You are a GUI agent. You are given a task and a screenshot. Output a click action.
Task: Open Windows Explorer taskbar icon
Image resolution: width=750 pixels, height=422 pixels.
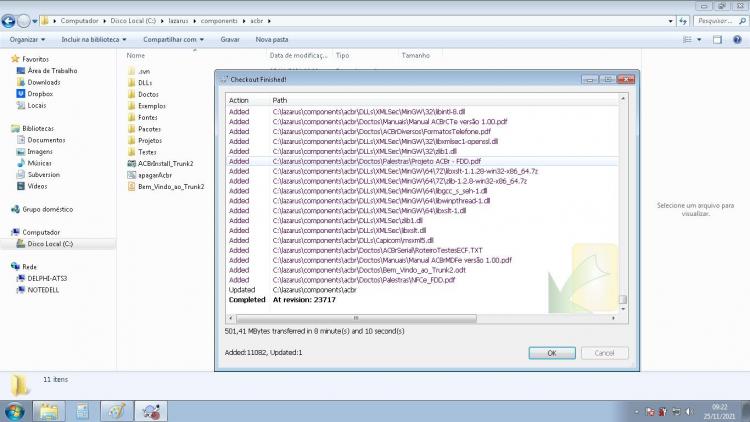pyautogui.click(x=48, y=411)
